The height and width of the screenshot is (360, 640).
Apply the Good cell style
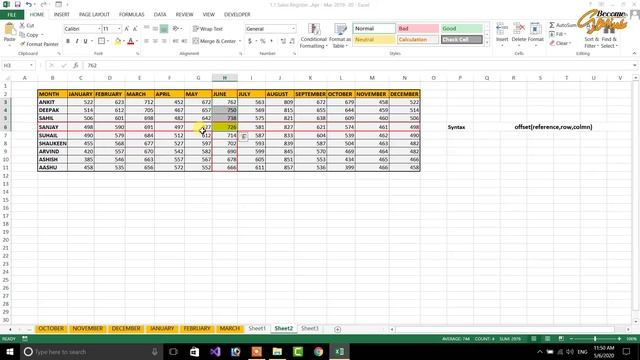pos(462,29)
